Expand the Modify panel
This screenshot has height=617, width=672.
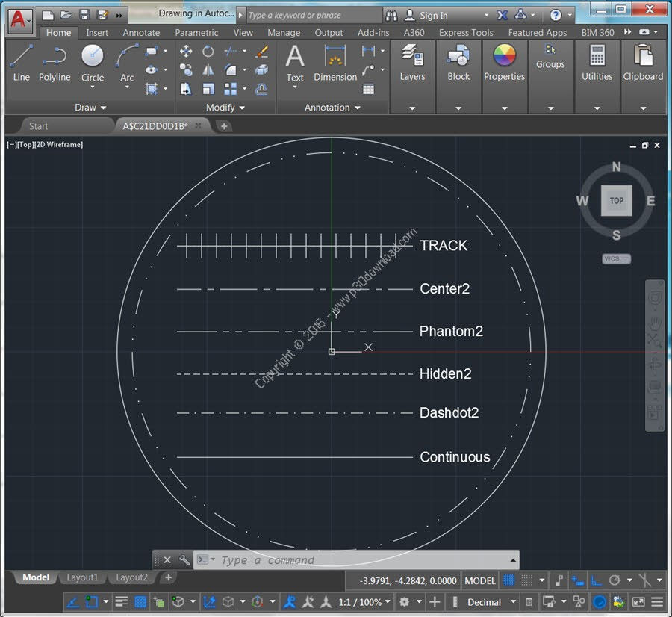click(x=225, y=108)
